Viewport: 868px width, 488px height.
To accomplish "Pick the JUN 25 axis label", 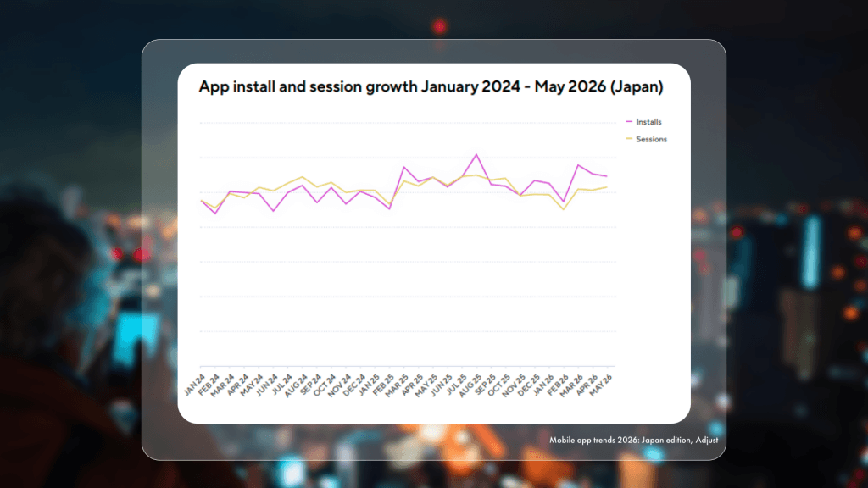I will pyautogui.click(x=441, y=385).
